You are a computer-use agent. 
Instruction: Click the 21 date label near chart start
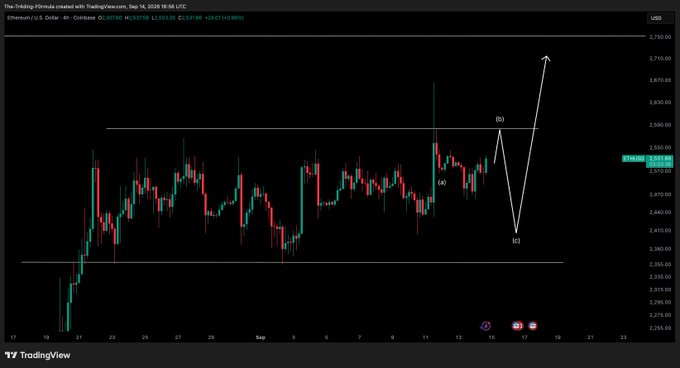79,337
